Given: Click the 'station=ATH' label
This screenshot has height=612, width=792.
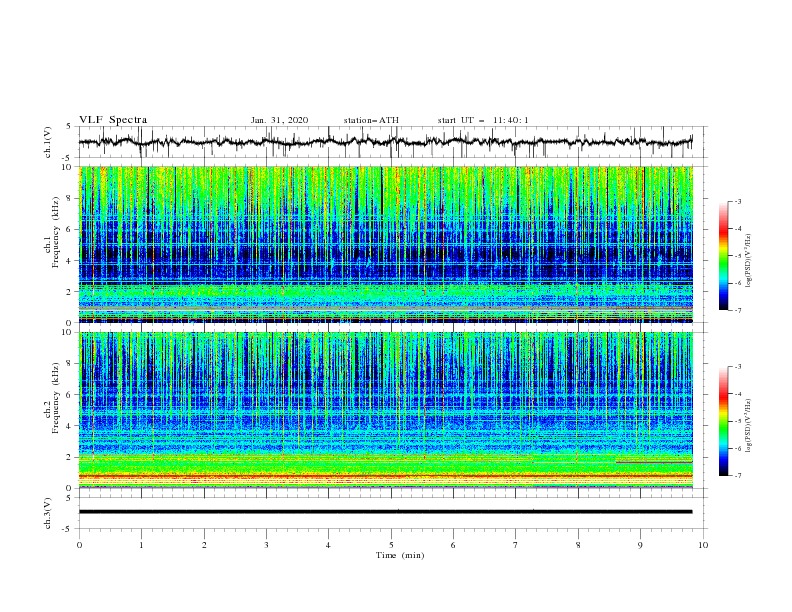Looking at the screenshot, I should coord(371,120).
